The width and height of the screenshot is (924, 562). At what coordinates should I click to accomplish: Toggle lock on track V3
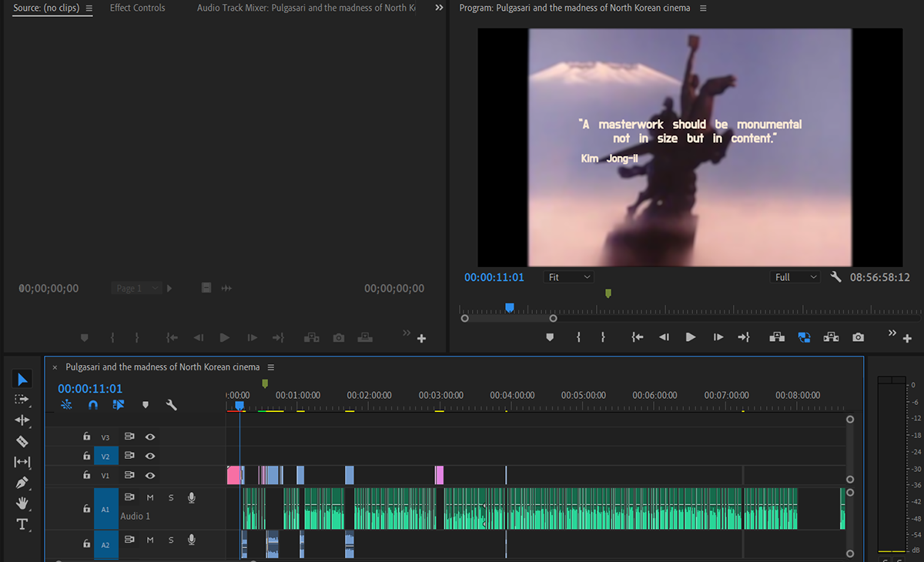click(87, 437)
